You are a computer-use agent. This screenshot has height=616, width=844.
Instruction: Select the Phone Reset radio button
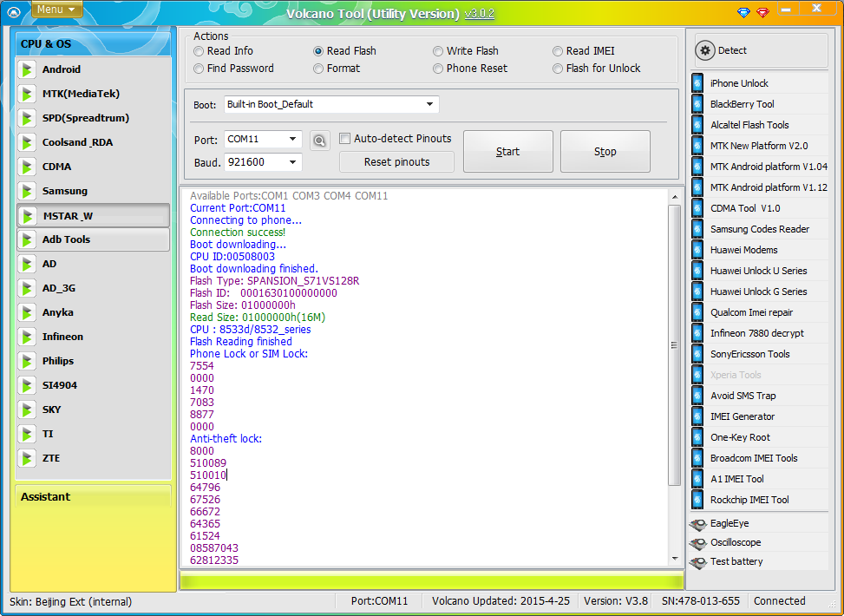coord(437,69)
